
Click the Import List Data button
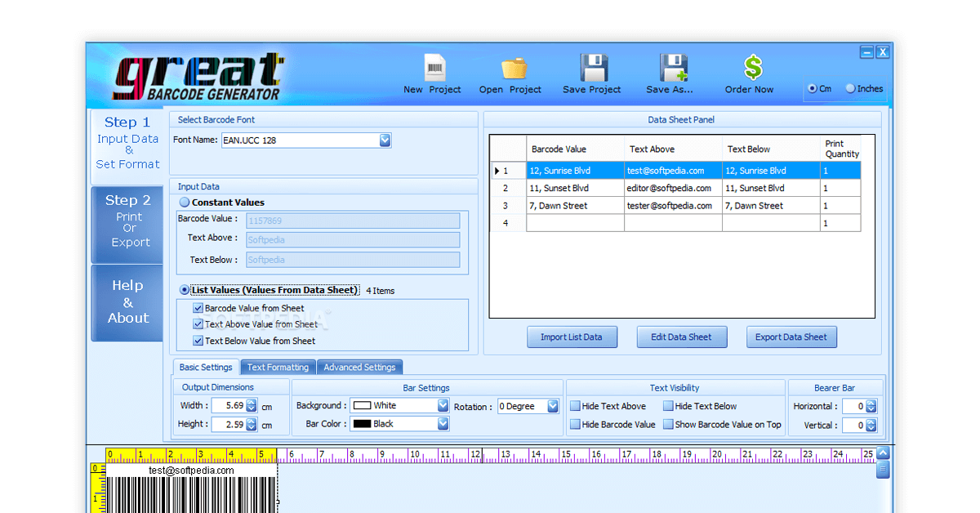coord(572,337)
